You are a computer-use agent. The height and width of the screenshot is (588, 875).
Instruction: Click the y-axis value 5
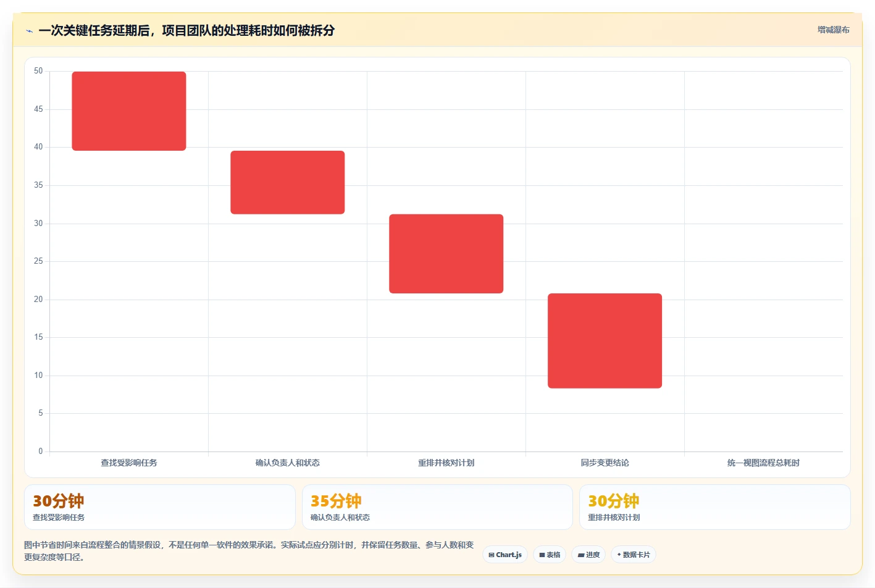[41, 413]
